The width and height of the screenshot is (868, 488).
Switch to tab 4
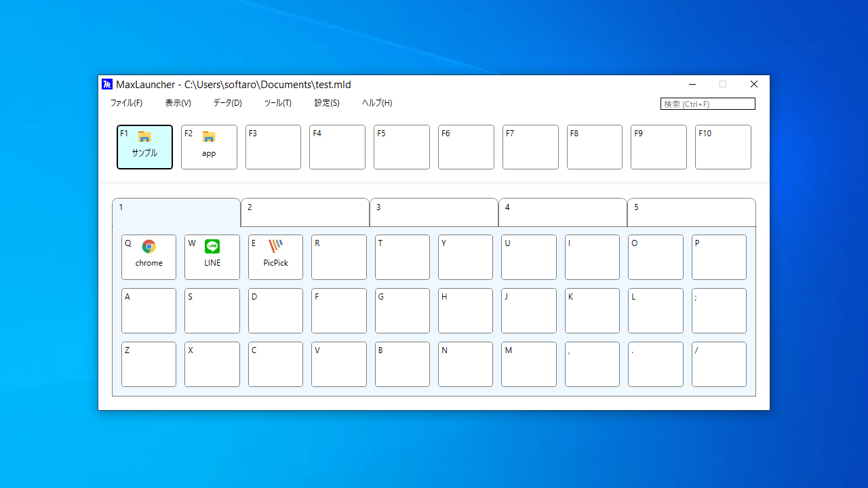pos(563,212)
